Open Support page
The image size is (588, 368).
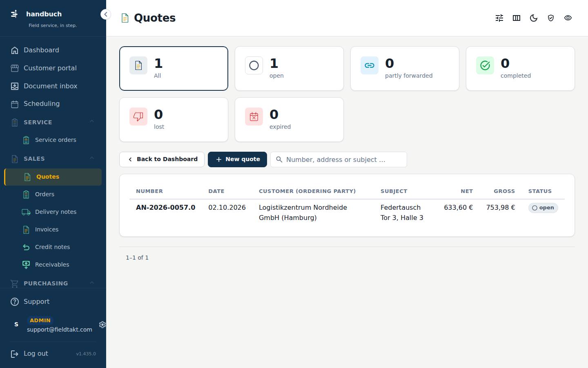click(53, 301)
